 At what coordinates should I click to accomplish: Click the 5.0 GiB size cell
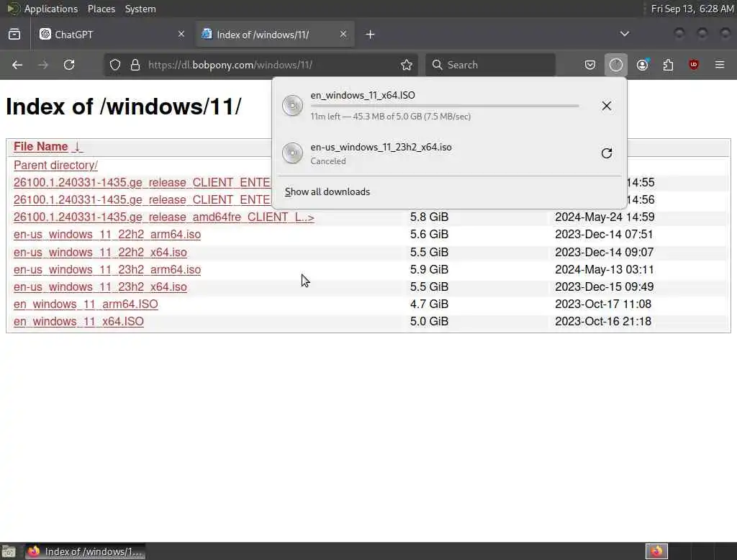[x=429, y=322]
